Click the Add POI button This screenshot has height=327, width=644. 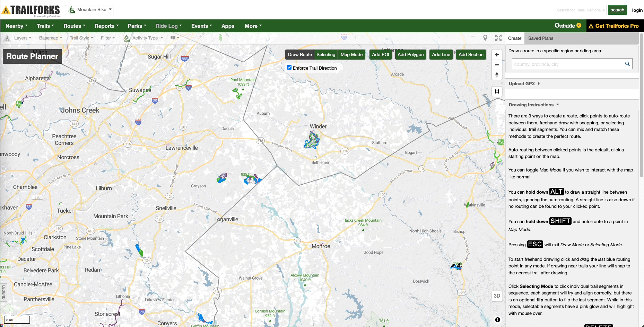click(380, 55)
